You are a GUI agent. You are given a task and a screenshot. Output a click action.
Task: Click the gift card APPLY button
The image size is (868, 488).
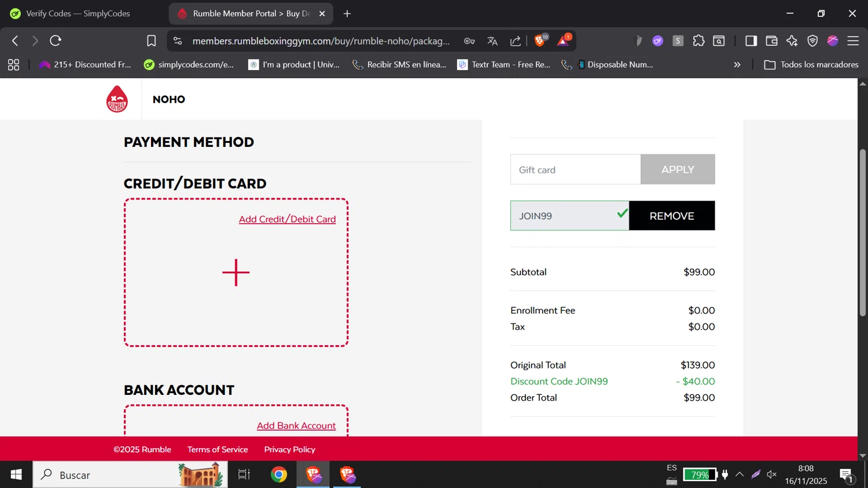[678, 169]
